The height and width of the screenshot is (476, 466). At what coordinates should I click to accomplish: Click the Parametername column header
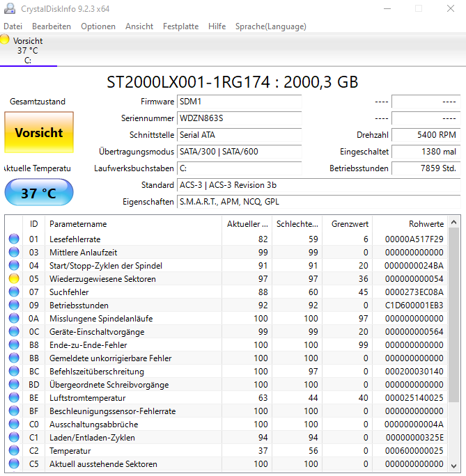[x=133, y=224]
